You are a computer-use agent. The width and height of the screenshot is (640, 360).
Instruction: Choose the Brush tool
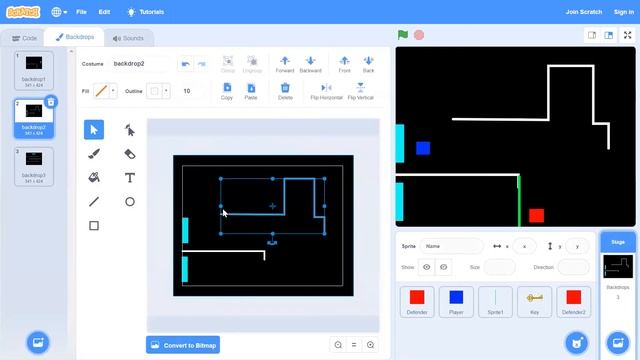pyautogui.click(x=94, y=154)
